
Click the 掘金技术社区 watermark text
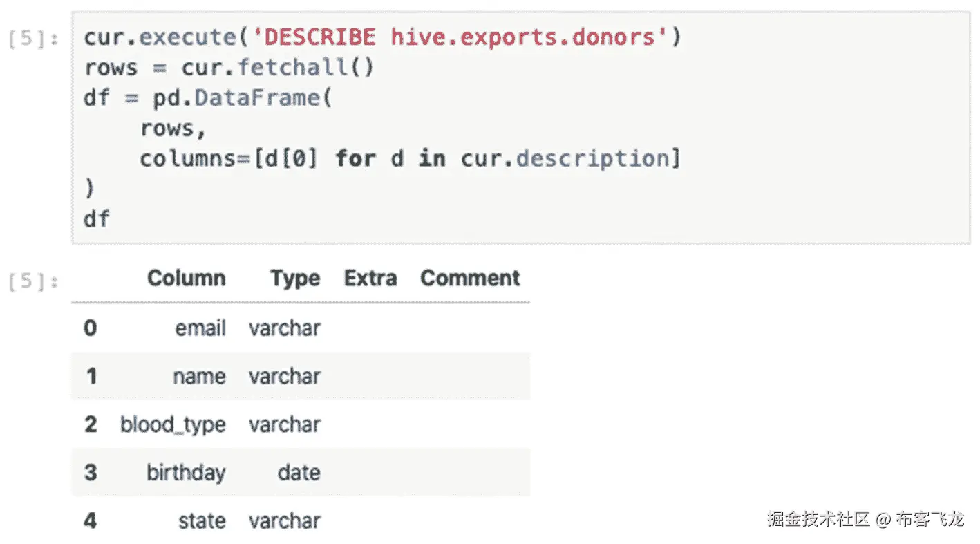click(x=818, y=518)
